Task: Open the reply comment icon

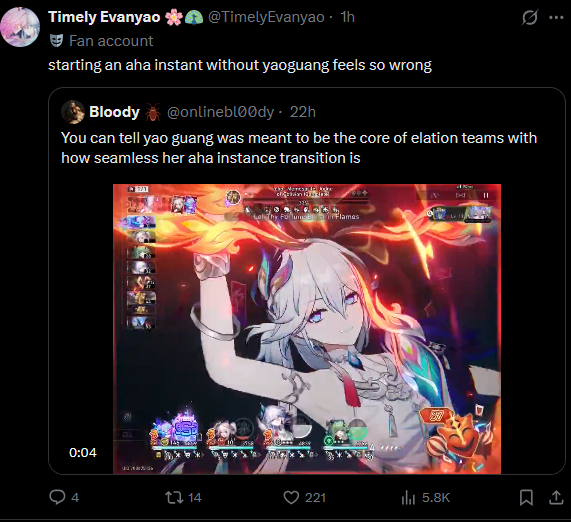Action: 57,497
